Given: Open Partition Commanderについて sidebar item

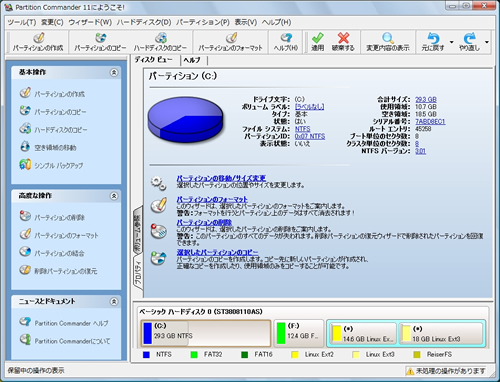Looking at the screenshot, I should (x=65, y=341).
